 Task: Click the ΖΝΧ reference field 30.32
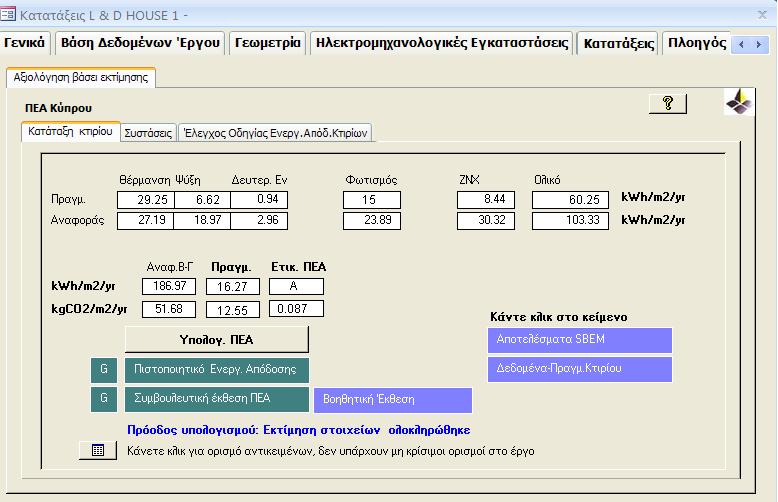486,220
